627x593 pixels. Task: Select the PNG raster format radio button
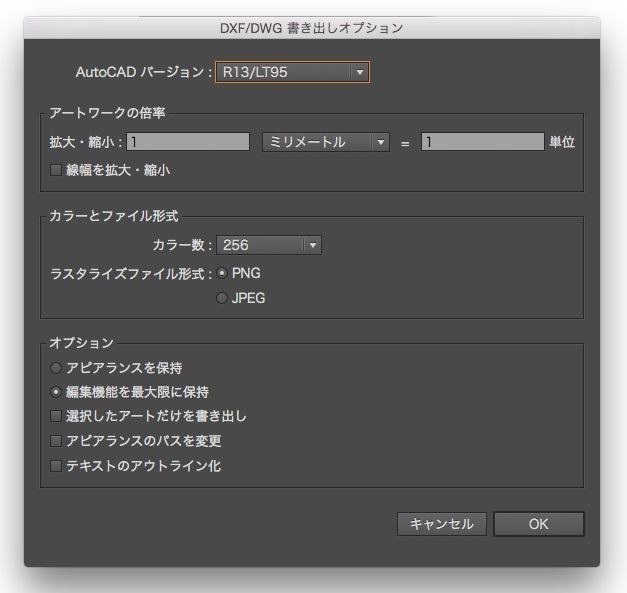tap(222, 274)
